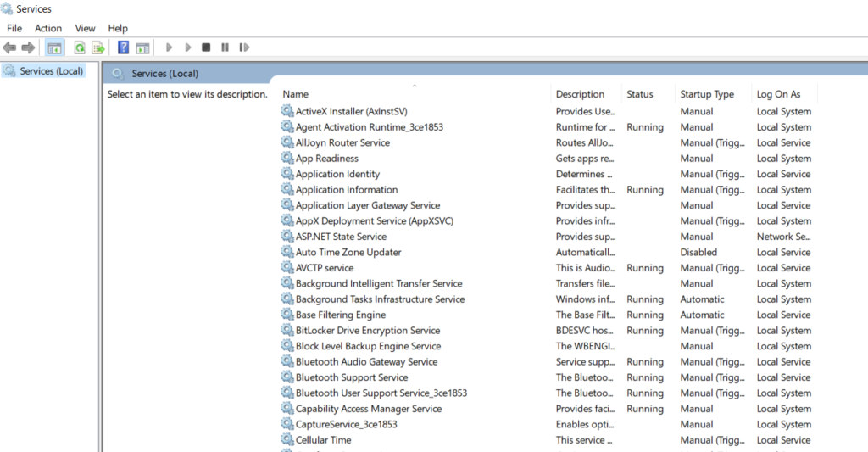Click gear icon next to Cellular Time
868x452 pixels.
[287, 439]
